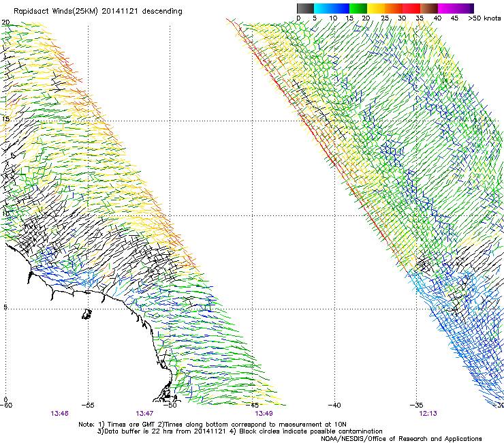Click the green 15-20 knots legend swatch

[358, 8]
